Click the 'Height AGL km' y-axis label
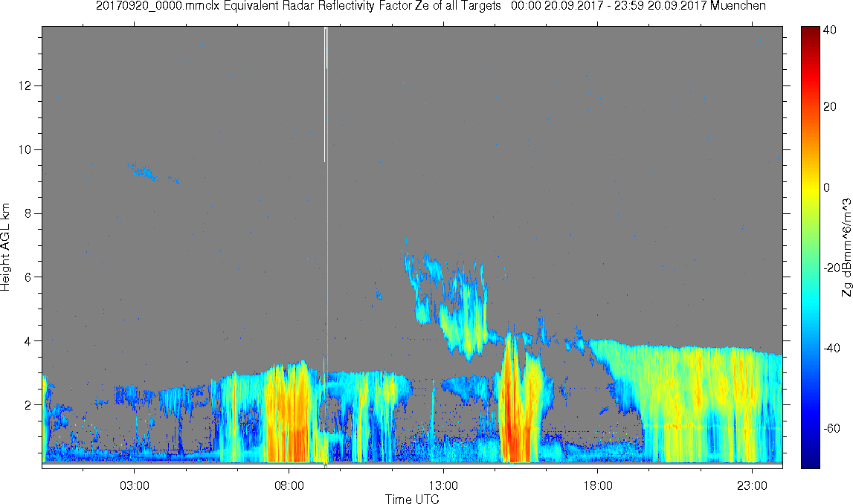The height and width of the screenshot is (504, 853). coord(5,248)
